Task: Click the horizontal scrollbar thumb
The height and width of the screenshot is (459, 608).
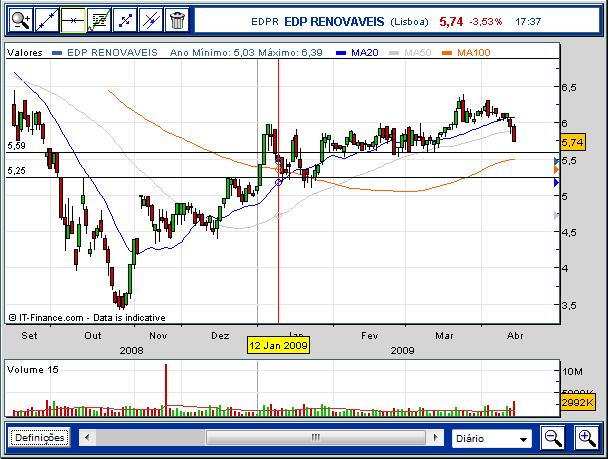Action: (316, 438)
